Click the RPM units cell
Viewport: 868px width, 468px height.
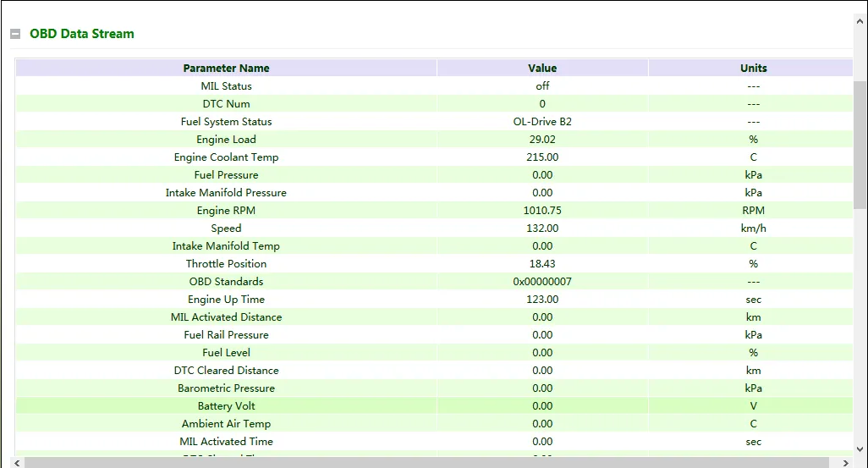754,211
